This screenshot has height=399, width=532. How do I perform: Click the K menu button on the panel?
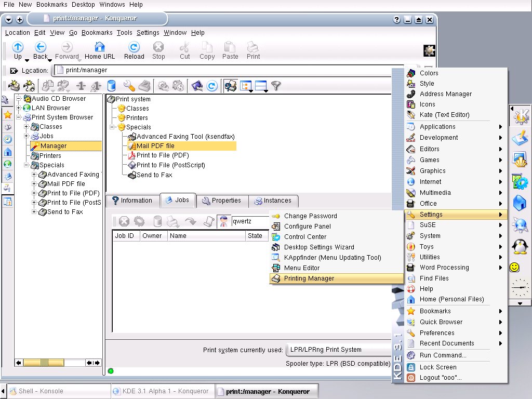[x=521, y=116]
